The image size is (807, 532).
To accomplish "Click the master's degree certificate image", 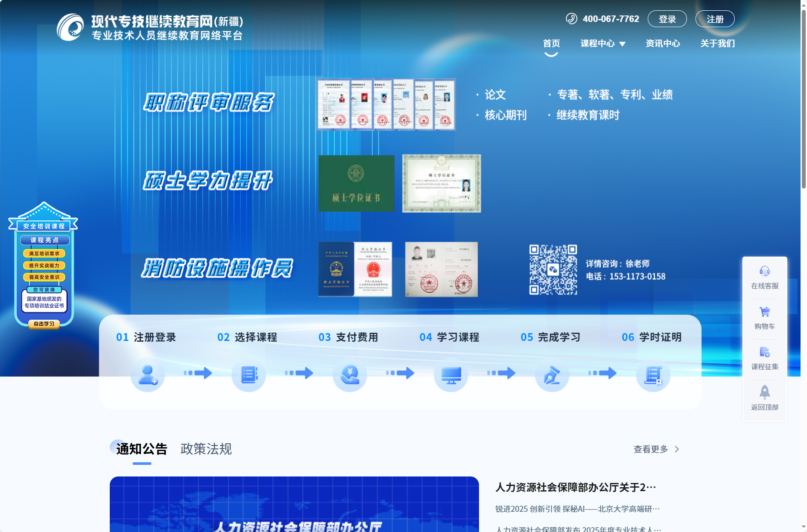I will (x=442, y=183).
